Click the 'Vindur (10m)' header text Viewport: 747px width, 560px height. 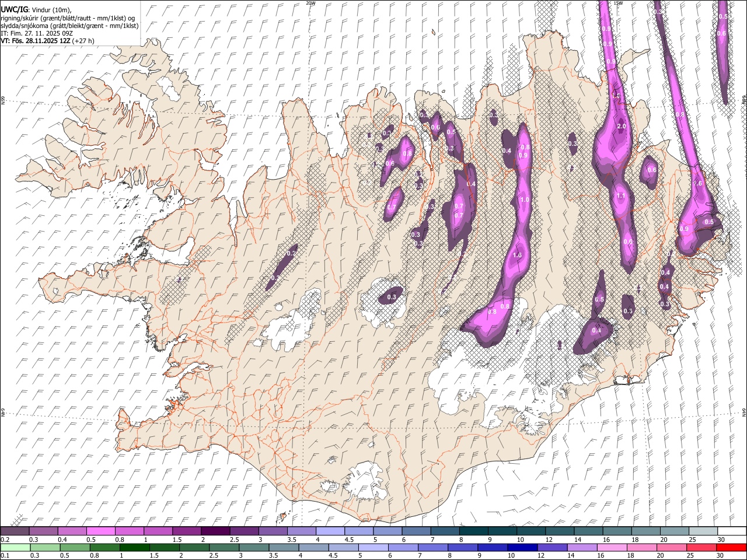(x=51, y=10)
